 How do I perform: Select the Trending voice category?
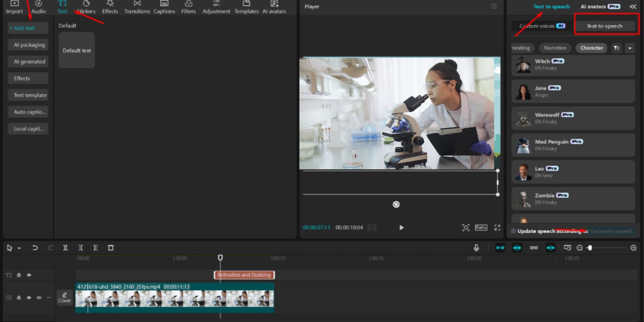click(523, 48)
